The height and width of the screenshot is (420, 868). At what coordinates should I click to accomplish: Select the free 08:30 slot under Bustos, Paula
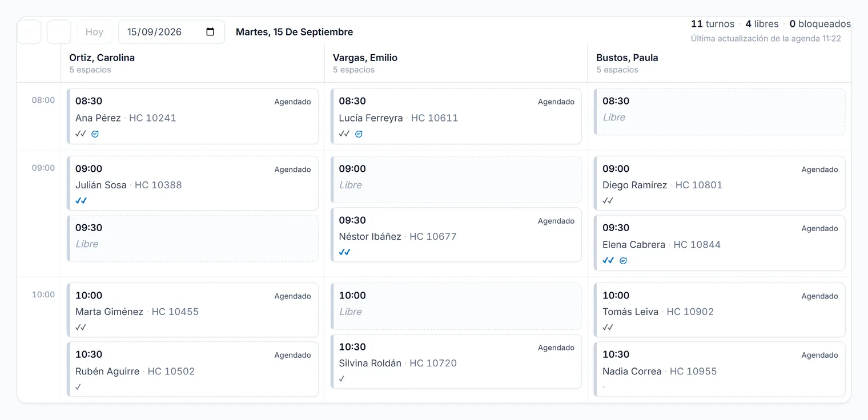point(720,112)
